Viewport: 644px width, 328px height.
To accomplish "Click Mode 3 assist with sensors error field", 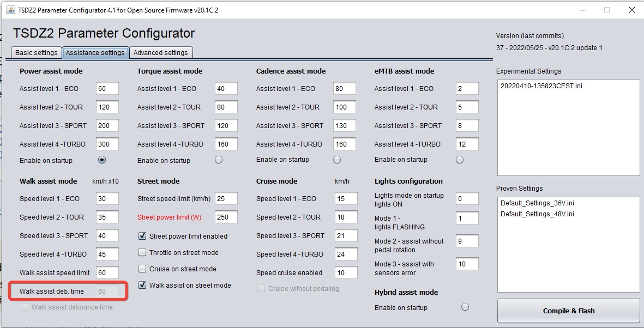I will 467,264.
